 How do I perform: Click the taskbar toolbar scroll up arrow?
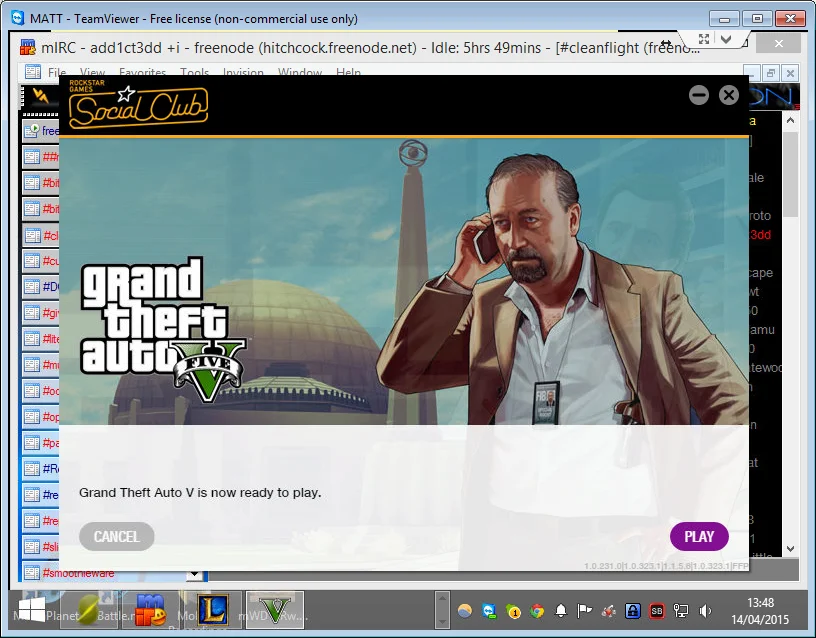click(x=442, y=597)
